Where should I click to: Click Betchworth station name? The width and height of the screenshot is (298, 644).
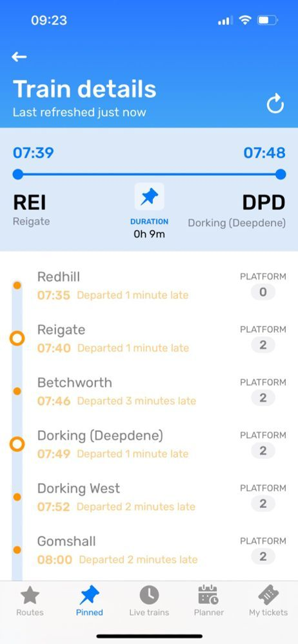click(x=75, y=383)
